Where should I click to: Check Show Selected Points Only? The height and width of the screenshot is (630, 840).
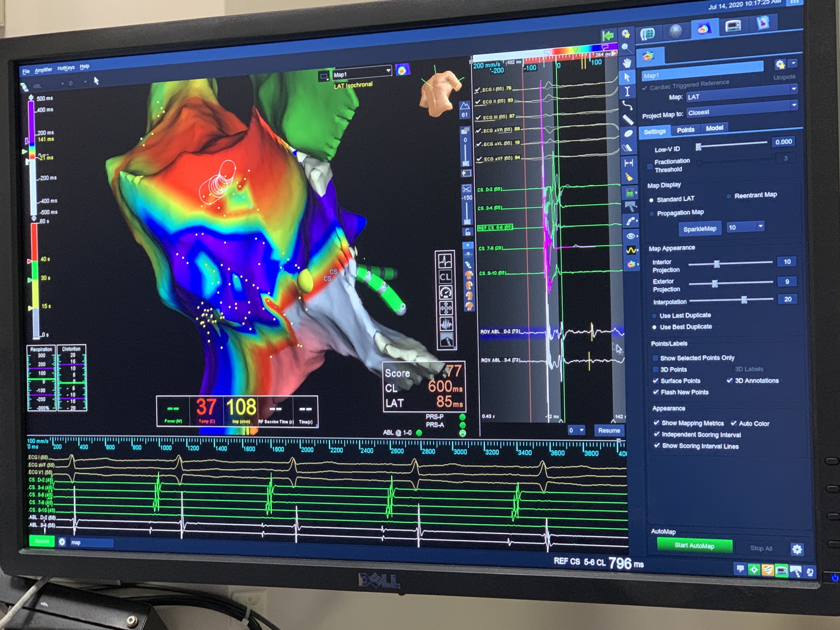point(655,358)
